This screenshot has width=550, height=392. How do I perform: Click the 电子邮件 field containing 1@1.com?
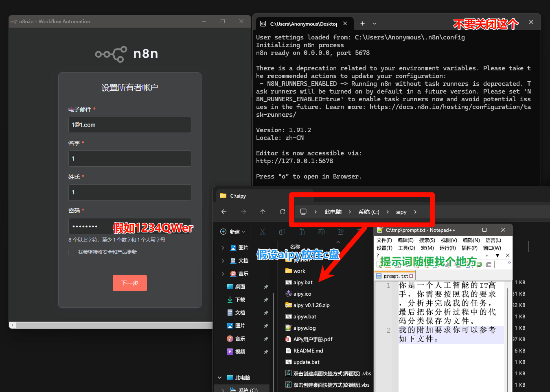coord(130,125)
